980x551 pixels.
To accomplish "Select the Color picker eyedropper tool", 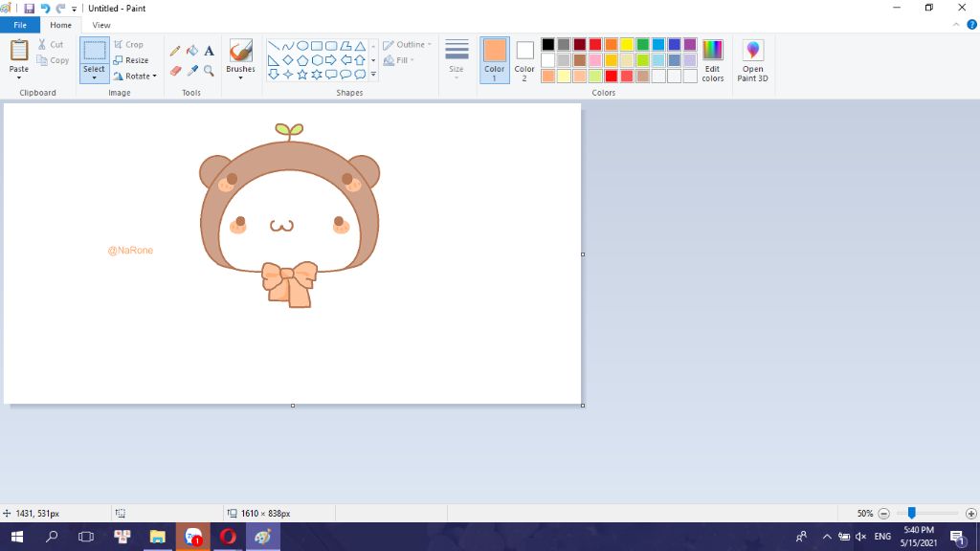I will click(x=191, y=71).
